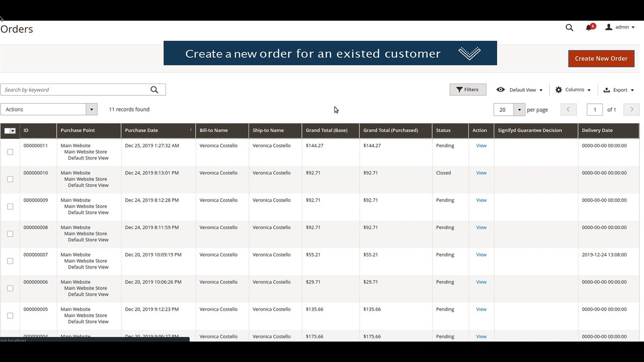Open View link for order 000000010
This screenshot has width=644, height=362.
click(x=481, y=173)
